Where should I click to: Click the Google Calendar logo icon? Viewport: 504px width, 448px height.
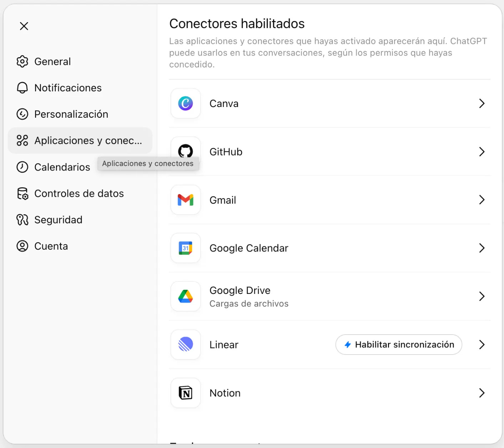coord(186,248)
